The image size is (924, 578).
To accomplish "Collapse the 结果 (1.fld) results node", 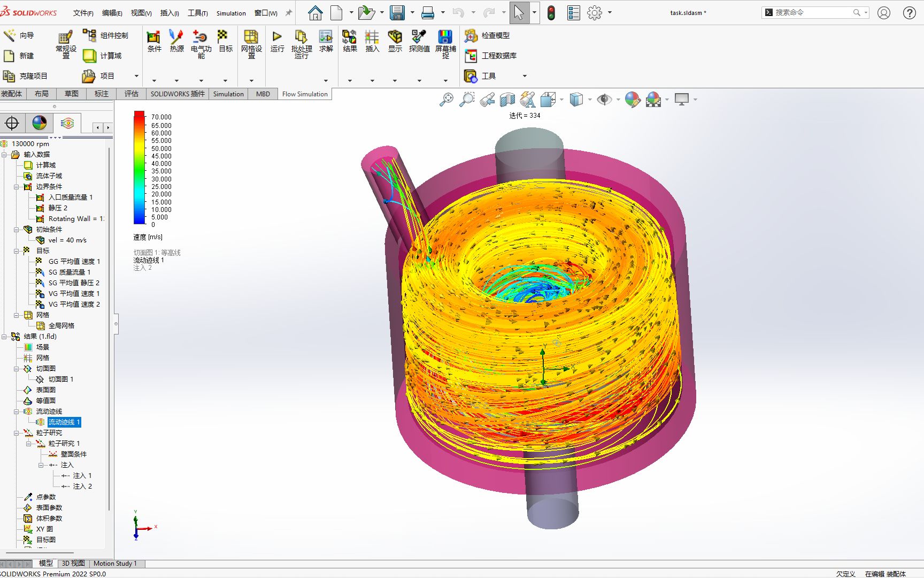I will 4,337.
